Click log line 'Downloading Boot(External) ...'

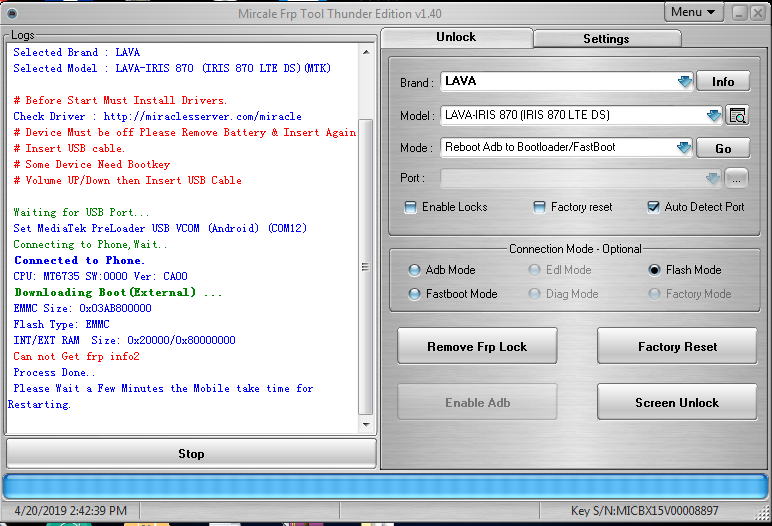(118, 293)
